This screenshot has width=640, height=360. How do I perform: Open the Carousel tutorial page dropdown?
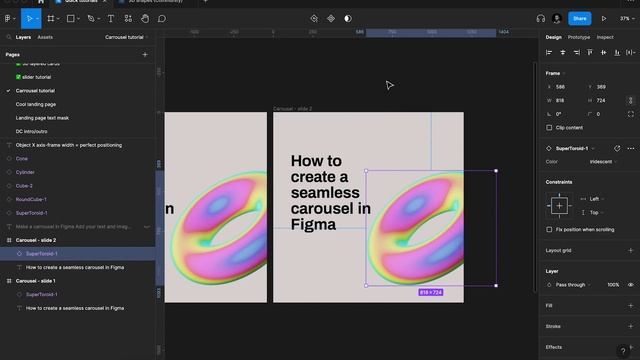pyautogui.click(x=127, y=37)
